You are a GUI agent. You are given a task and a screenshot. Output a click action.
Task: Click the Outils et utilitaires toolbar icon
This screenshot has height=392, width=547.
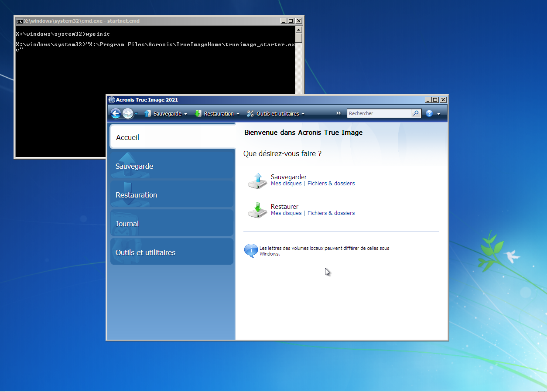pyautogui.click(x=250, y=113)
